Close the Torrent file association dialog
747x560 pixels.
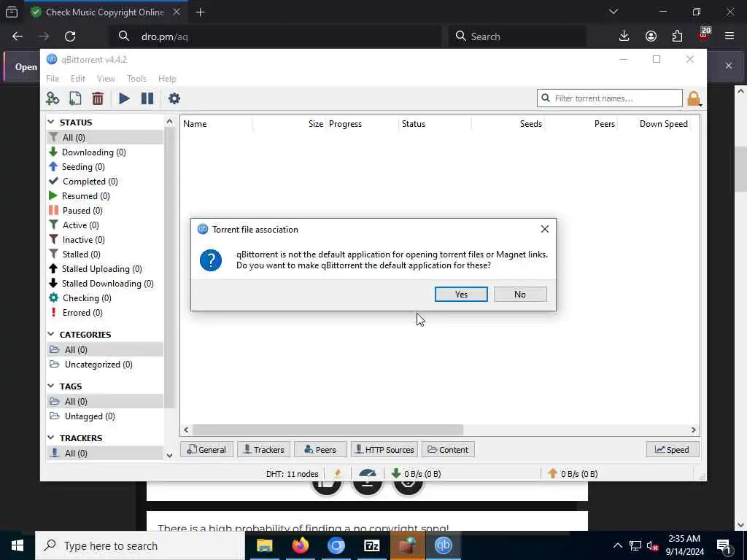[x=545, y=229]
